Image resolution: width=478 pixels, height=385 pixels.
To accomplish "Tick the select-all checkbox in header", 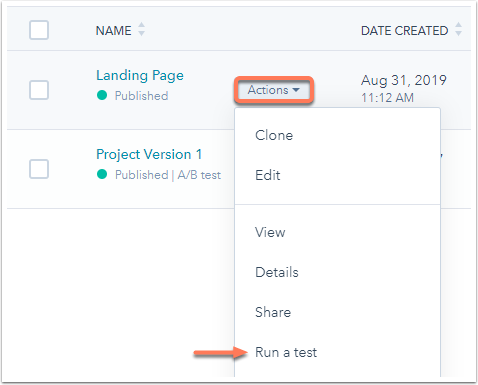I will pyautogui.click(x=39, y=30).
